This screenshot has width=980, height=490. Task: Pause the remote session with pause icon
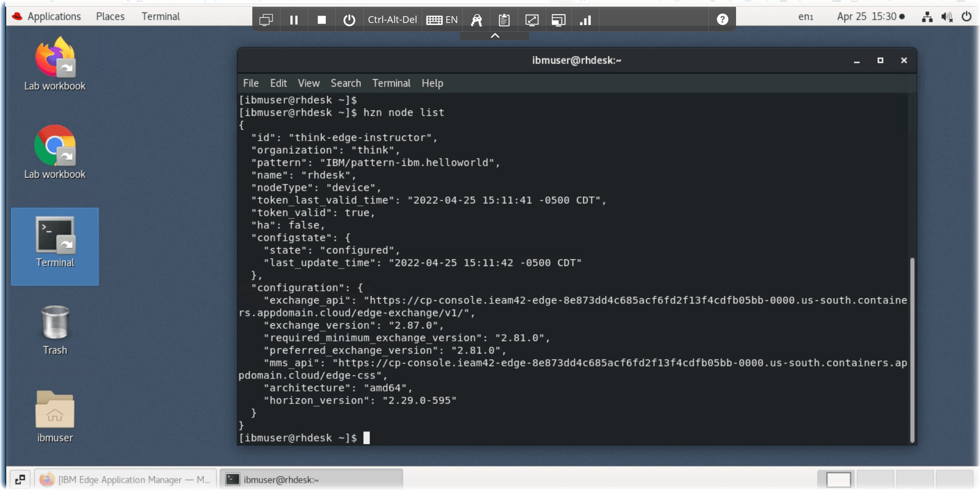pyautogui.click(x=294, y=20)
